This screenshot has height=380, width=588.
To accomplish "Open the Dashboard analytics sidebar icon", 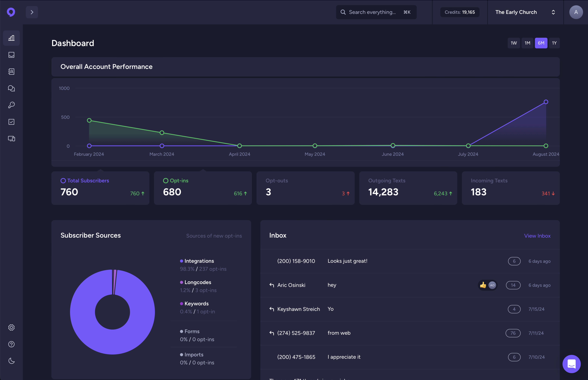I will point(11,38).
